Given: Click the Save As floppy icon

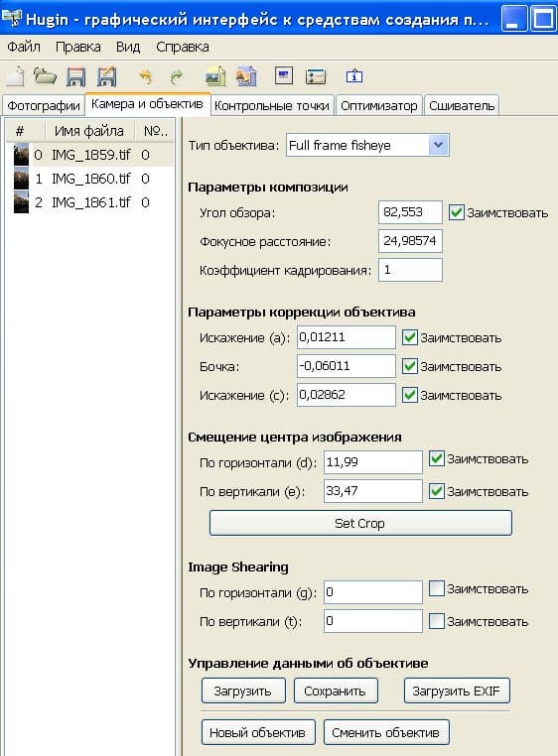Looking at the screenshot, I should [x=106, y=76].
